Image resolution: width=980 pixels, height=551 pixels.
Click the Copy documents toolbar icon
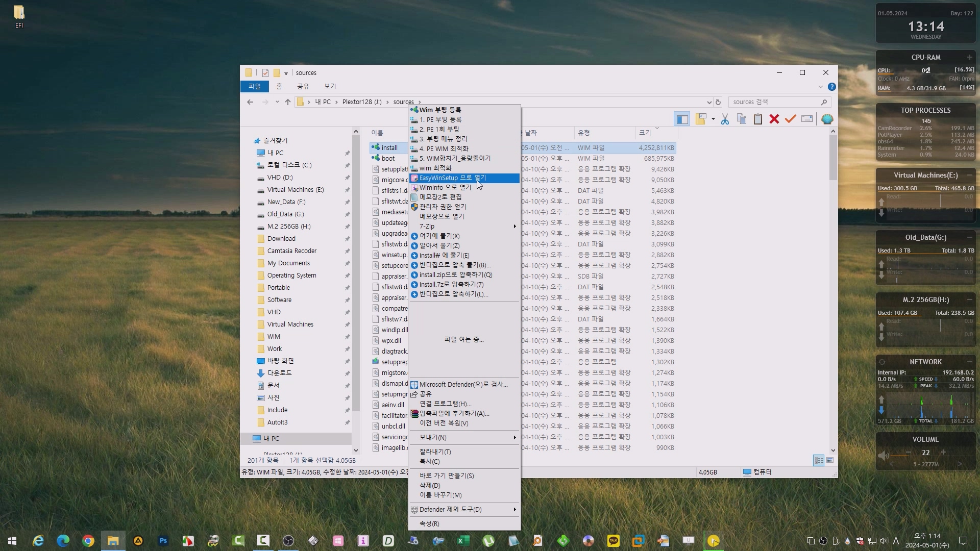point(742,119)
